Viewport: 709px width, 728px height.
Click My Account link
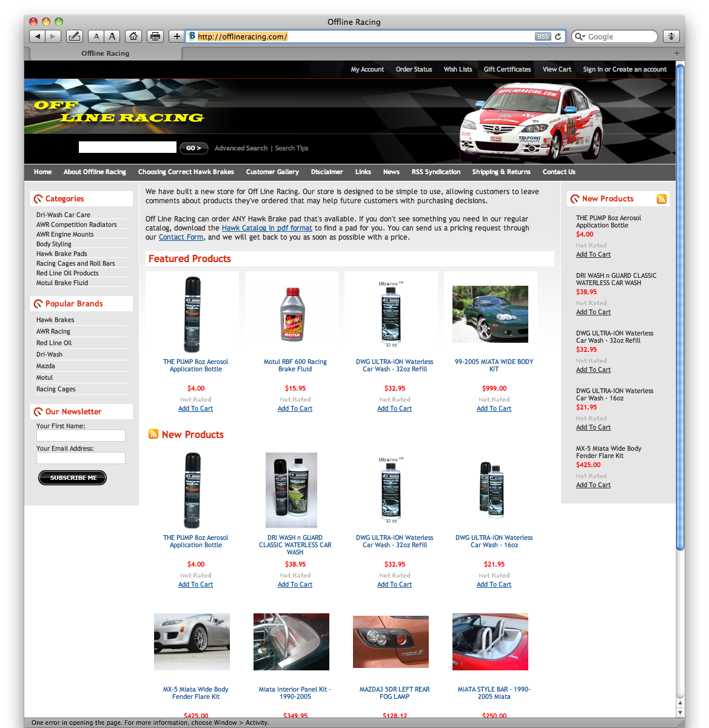tap(367, 69)
